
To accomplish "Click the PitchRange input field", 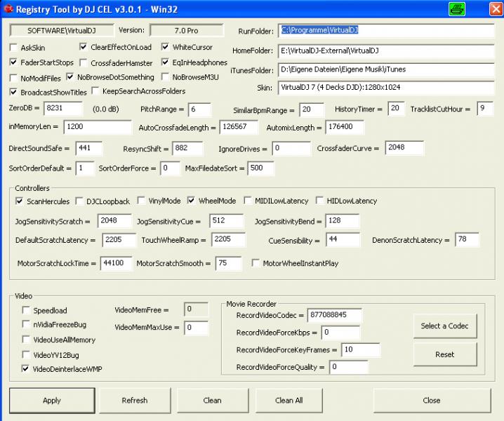I will tap(199, 109).
